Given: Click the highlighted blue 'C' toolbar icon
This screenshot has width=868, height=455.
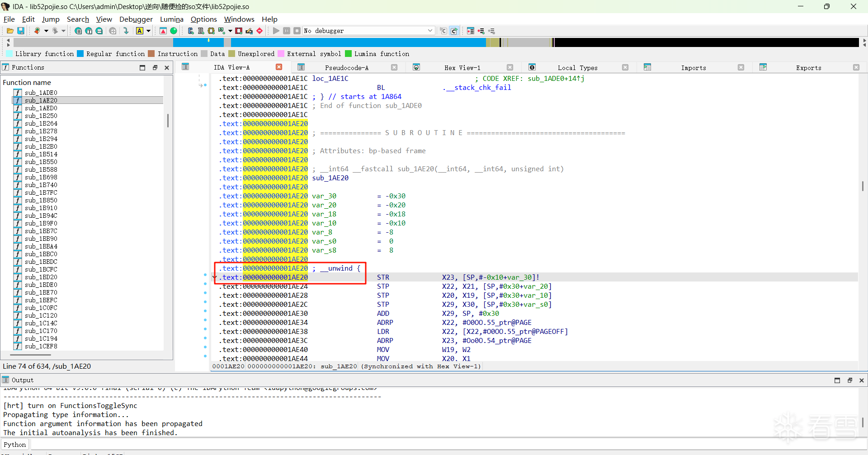Looking at the screenshot, I should tap(454, 31).
